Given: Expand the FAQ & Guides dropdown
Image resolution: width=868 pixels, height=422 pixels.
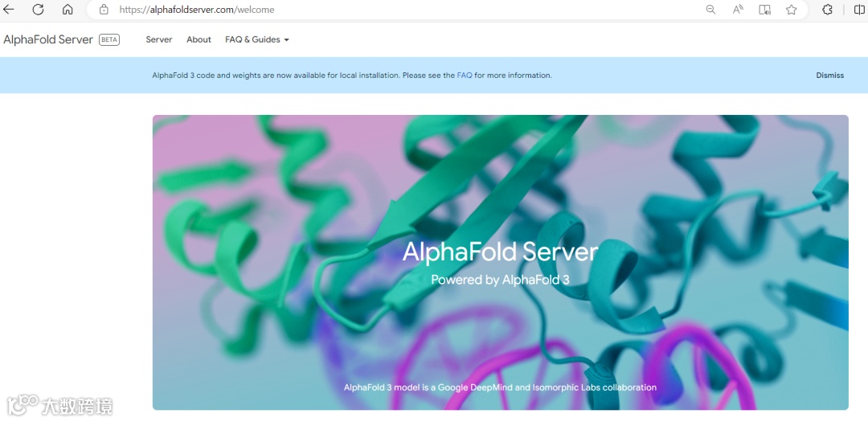Looking at the screenshot, I should [257, 39].
